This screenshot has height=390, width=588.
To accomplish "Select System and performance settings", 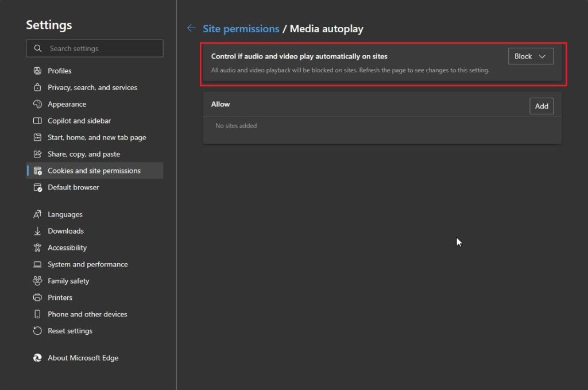I will click(87, 264).
